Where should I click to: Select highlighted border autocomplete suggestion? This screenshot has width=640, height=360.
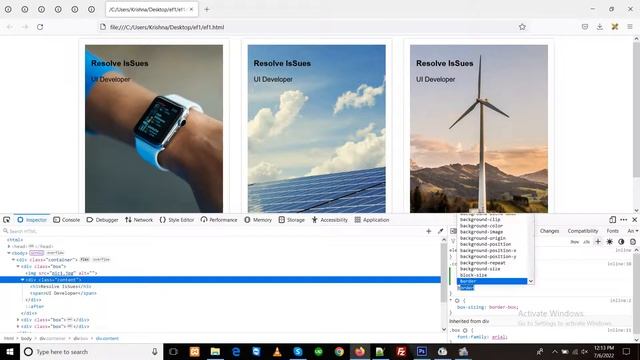[x=492, y=281]
